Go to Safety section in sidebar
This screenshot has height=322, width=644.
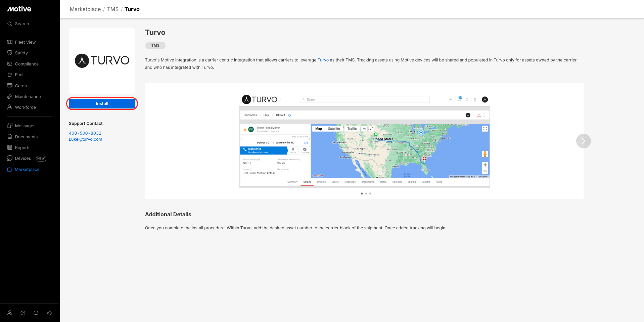pos(21,53)
